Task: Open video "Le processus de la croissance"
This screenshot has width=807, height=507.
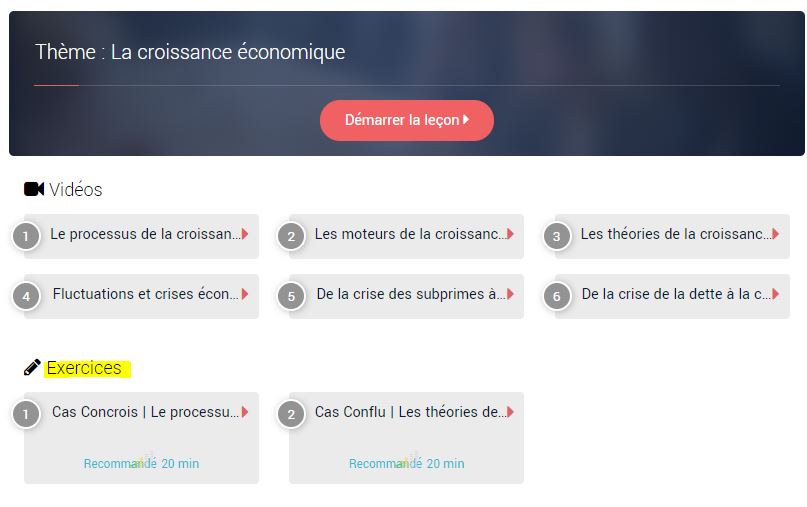Action: 146,234
